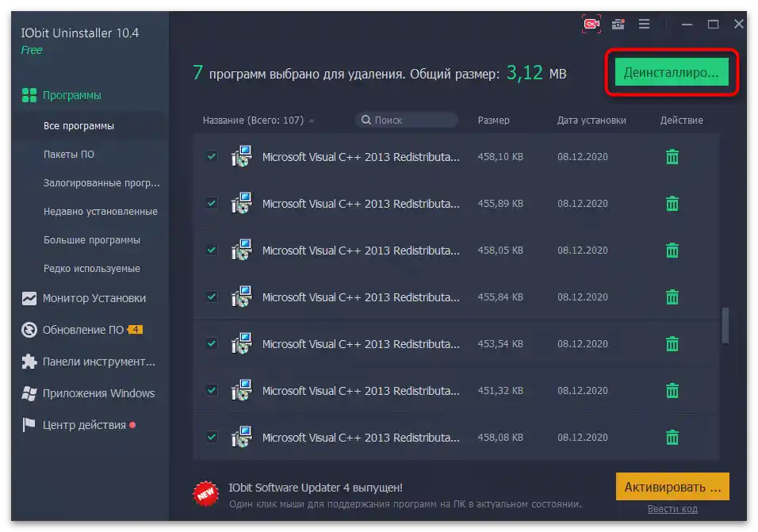Select Пакеты ПО in sidebar
This screenshot has width=758, height=532.
69,154
